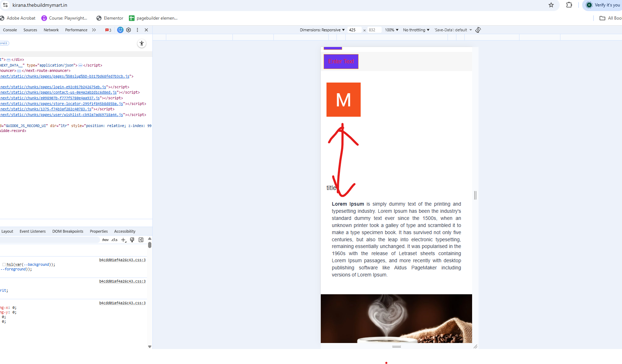The image size is (622, 364).
Task: Switch to the Event Listeners tab
Action: coord(33,231)
